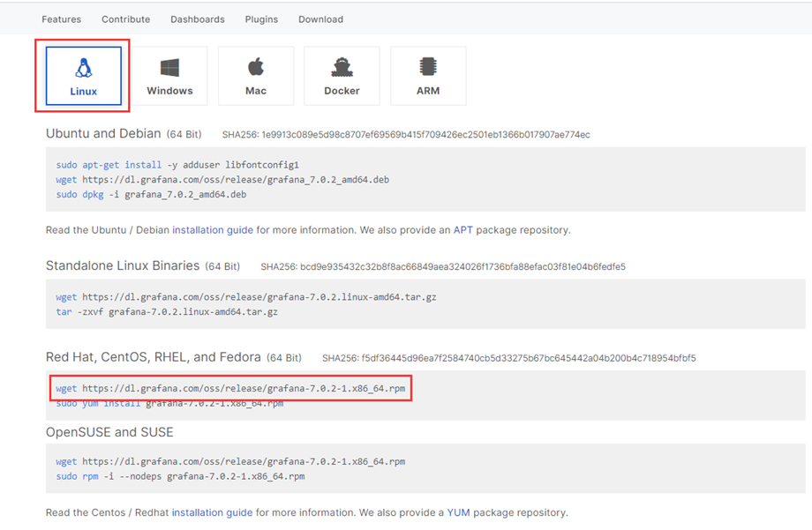Follow the YUM package repository link

point(458,512)
